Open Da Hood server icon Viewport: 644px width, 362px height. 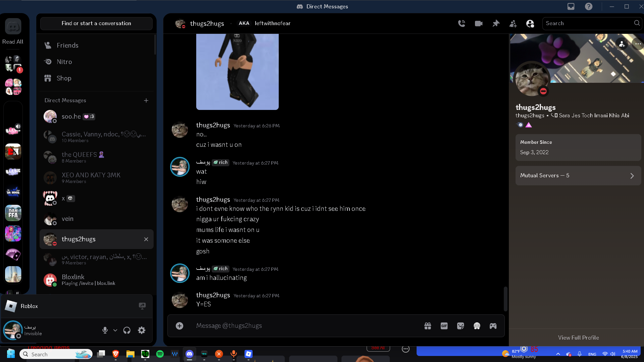tap(13, 193)
